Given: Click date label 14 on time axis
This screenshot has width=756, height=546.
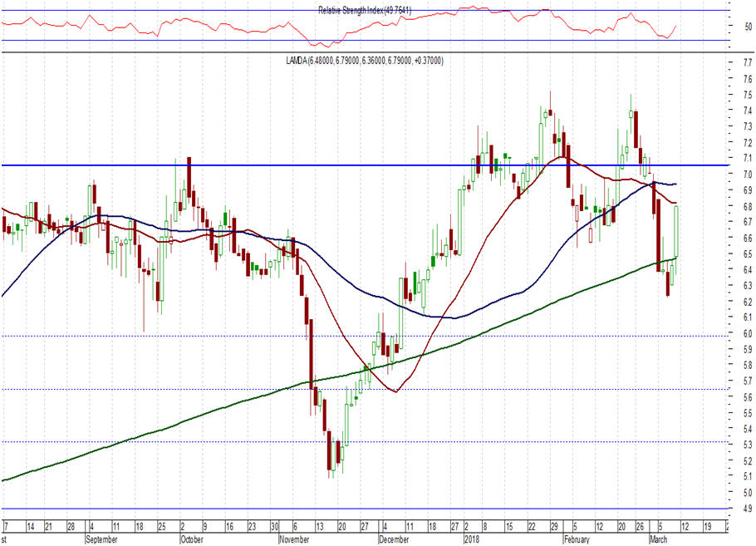Looking at the screenshot, I should (x=31, y=527).
